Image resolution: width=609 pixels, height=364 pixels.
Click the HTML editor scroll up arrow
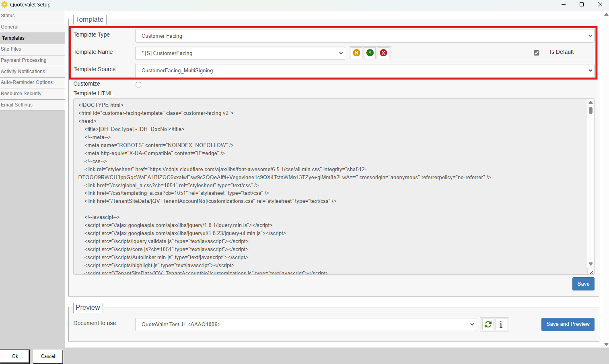590,102
